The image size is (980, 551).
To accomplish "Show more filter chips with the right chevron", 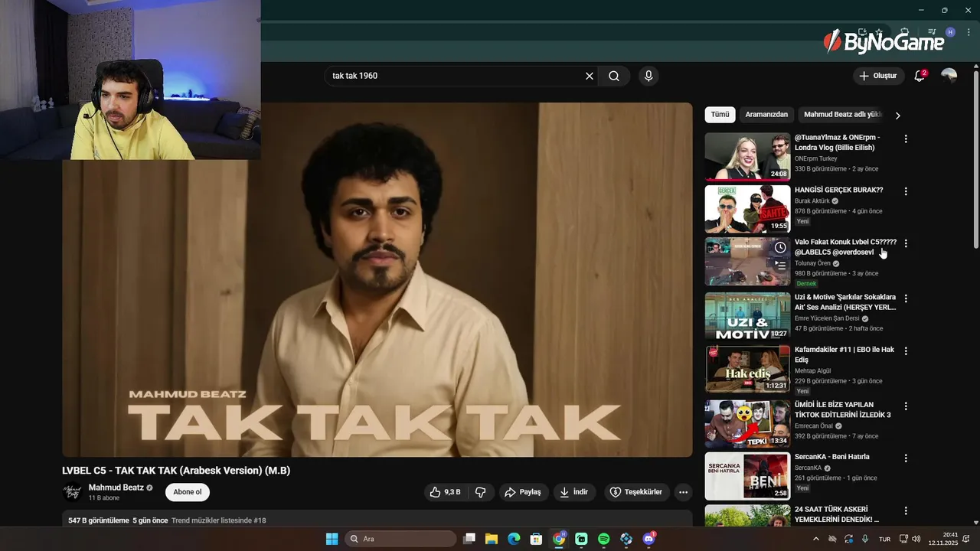I will pos(897,116).
